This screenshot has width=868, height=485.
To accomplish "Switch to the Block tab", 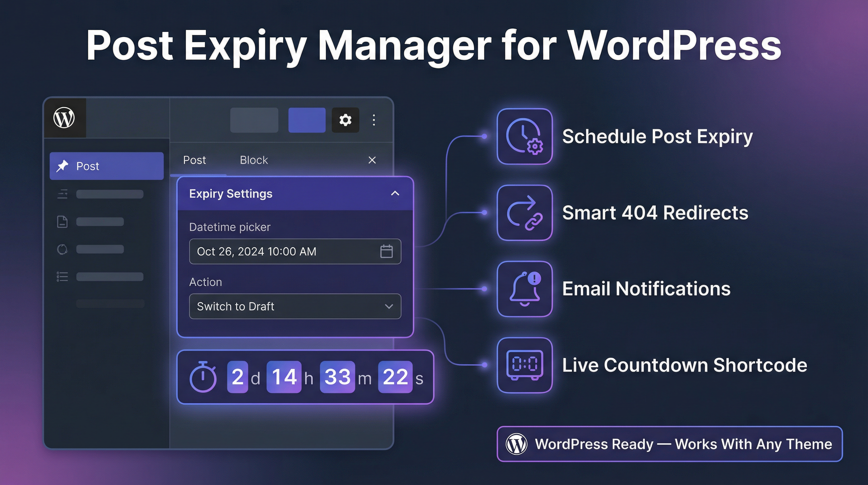I will click(x=253, y=160).
